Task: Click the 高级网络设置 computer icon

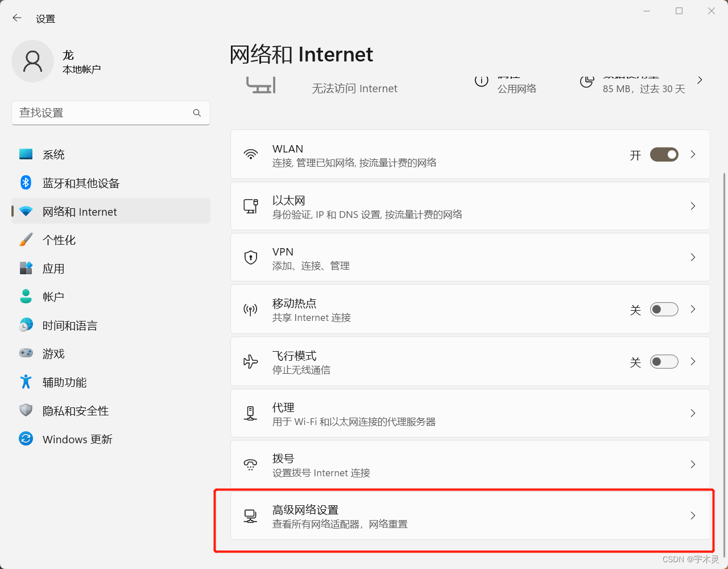Action: 251,516
